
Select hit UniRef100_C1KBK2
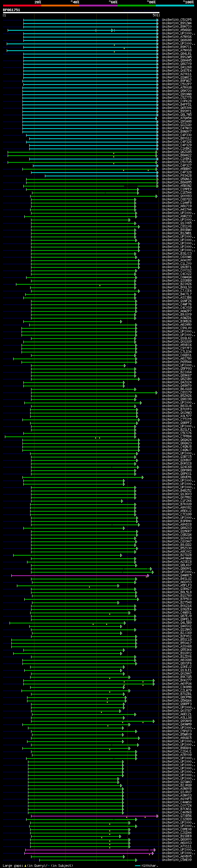coord(177,148)
